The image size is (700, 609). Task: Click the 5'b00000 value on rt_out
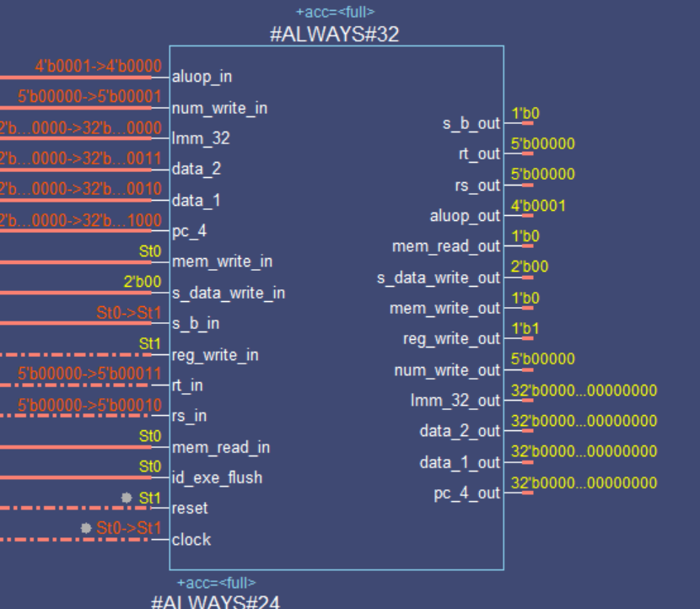[543, 144]
